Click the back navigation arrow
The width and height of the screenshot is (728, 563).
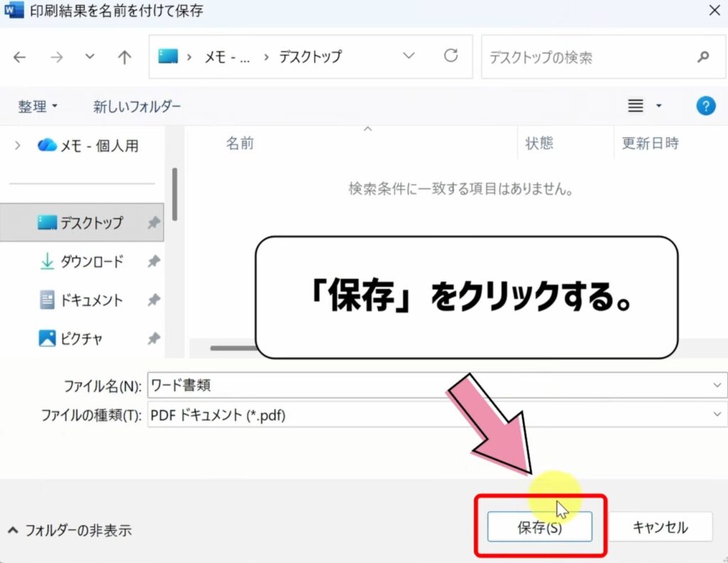click(19, 57)
